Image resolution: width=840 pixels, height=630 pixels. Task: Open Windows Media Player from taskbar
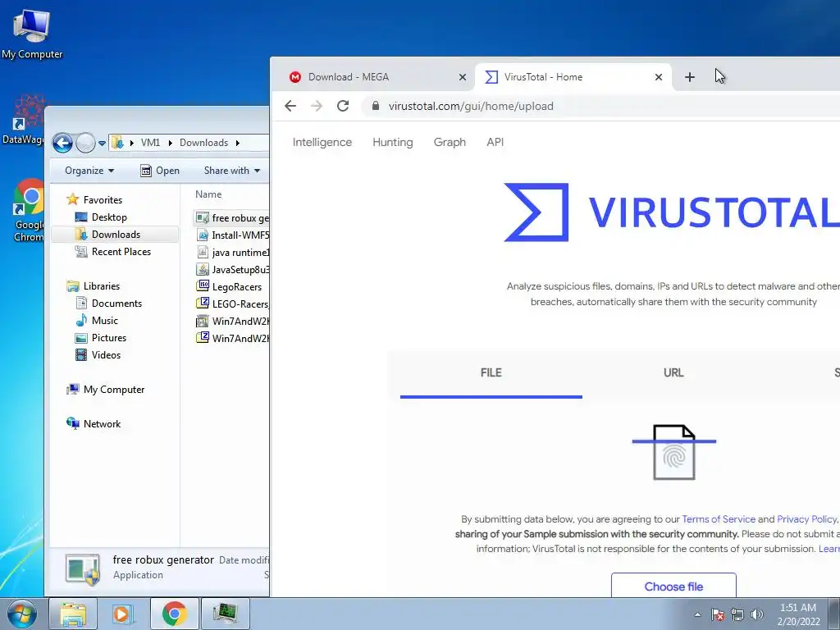pos(123,614)
